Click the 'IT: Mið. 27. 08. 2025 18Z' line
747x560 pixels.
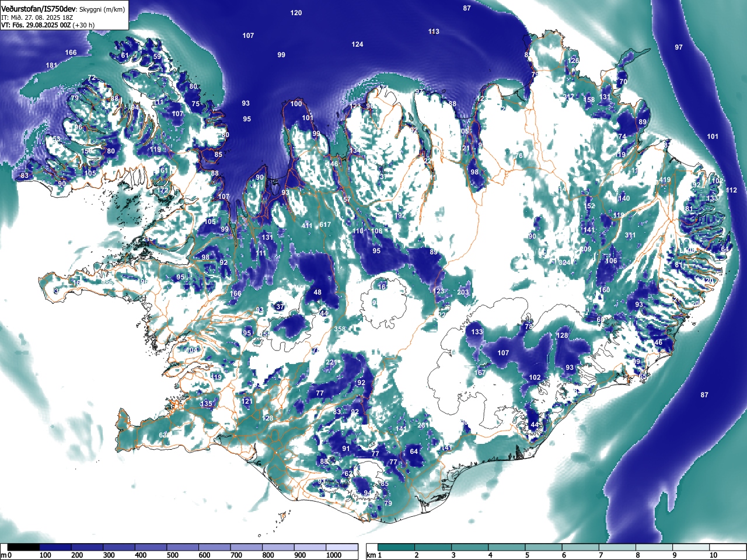(x=36, y=17)
